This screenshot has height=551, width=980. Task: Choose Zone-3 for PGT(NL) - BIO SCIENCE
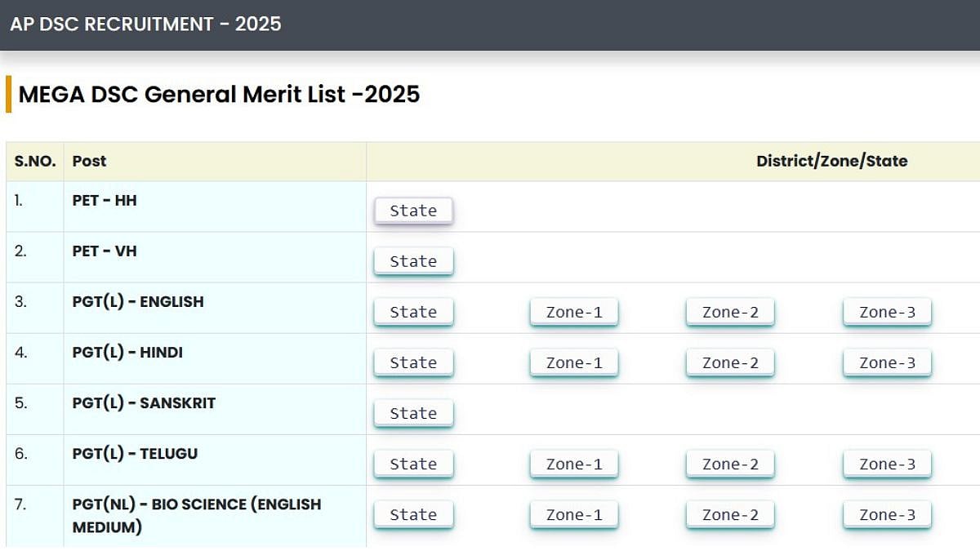[x=887, y=514]
